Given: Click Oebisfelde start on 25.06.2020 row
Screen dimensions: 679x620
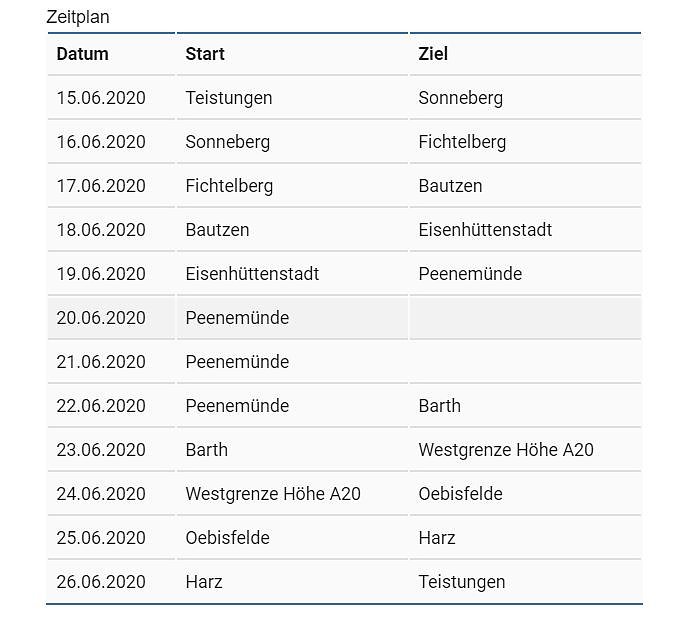Looking at the screenshot, I should (228, 538).
